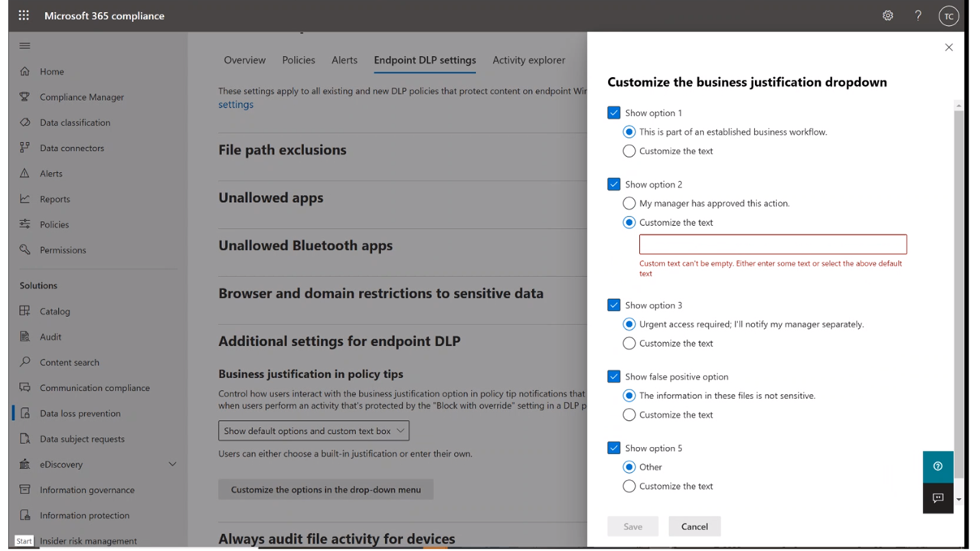Viewport: 980px width, 551px height.
Task: Open the feedback icon at bottom right
Action: (937, 498)
